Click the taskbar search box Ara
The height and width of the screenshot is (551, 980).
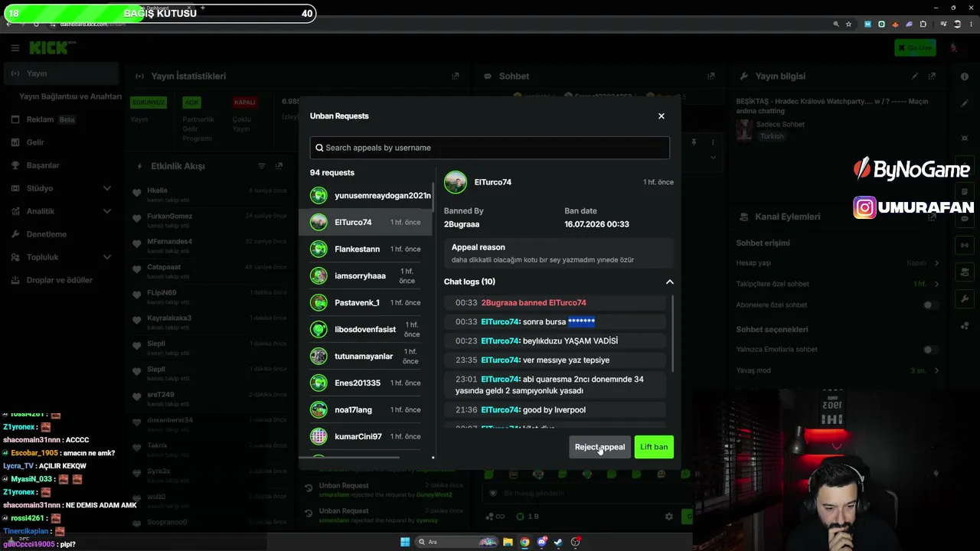click(456, 542)
